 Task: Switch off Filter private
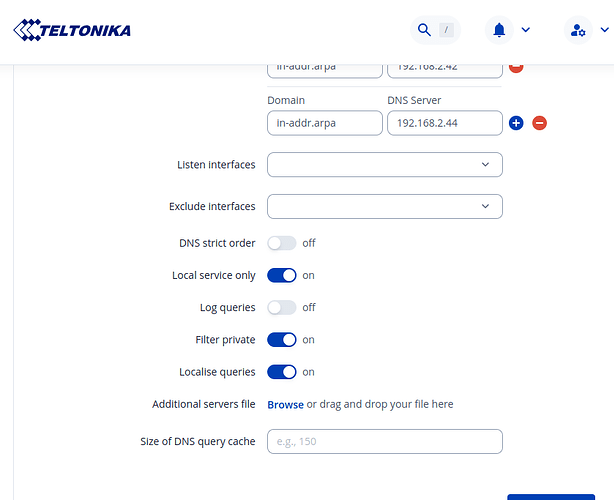tap(282, 340)
